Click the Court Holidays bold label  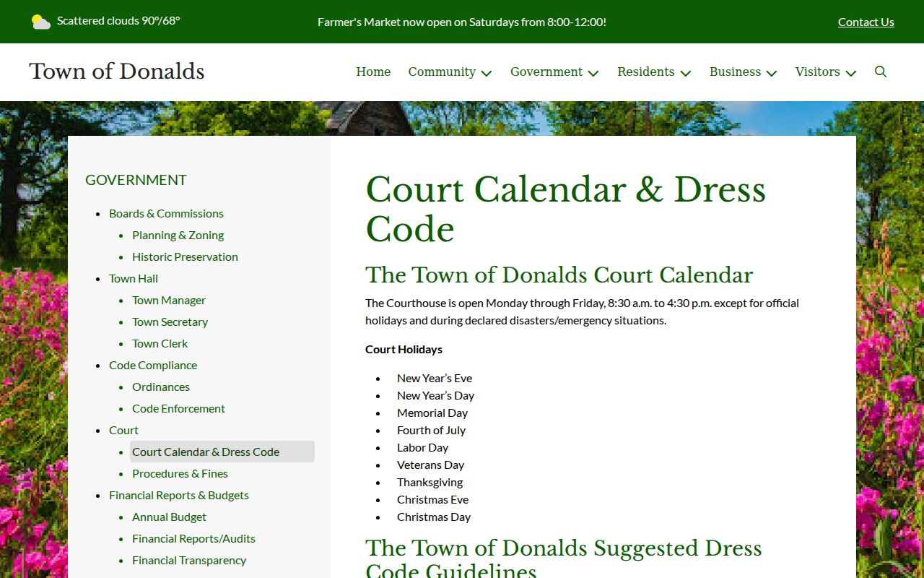coord(404,349)
